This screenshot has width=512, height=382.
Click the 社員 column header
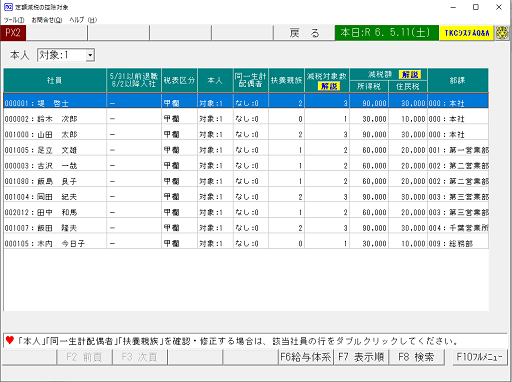55,80
